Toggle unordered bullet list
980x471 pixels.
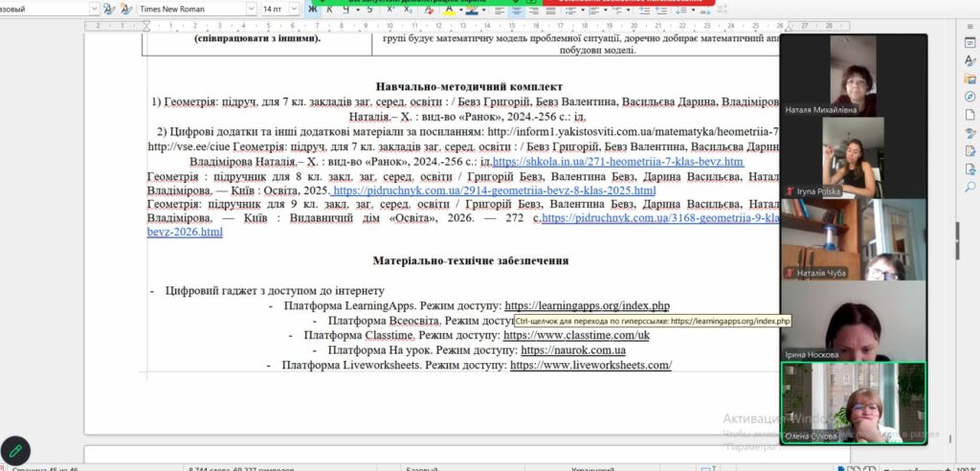coord(570,10)
